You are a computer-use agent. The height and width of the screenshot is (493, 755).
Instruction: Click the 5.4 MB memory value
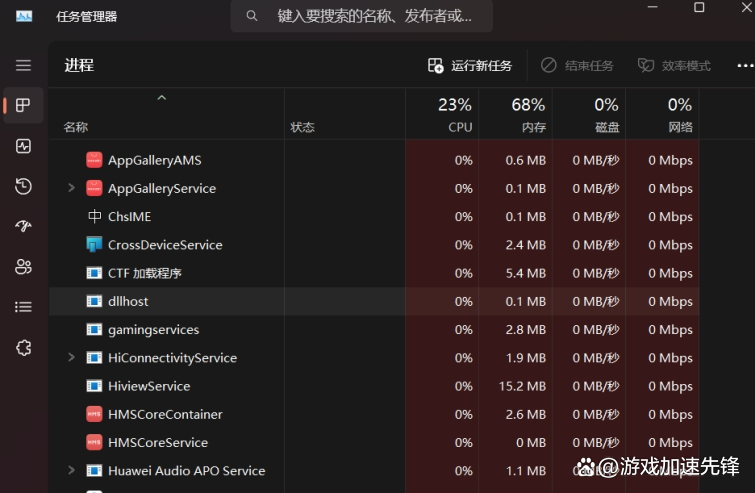(x=526, y=273)
